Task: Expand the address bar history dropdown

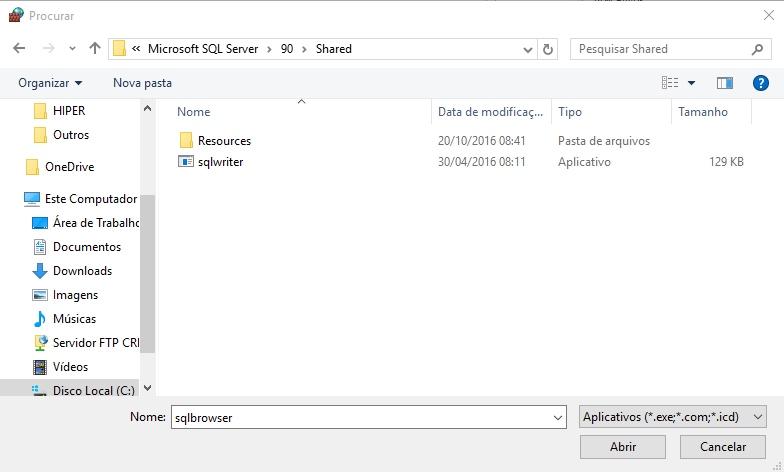Action: (x=528, y=49)
